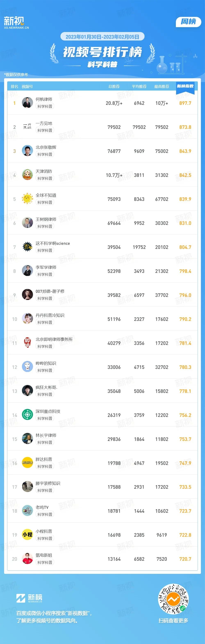The width and height of the screenshot is (205, 644).
Task: Open the 王树钢律师 account name
Action: (46, 219)
